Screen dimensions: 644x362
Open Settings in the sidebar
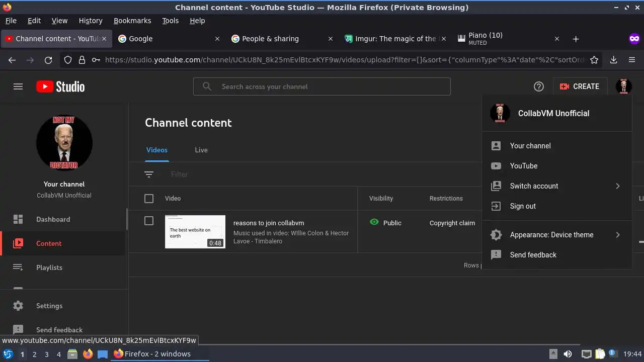[63, 306]
